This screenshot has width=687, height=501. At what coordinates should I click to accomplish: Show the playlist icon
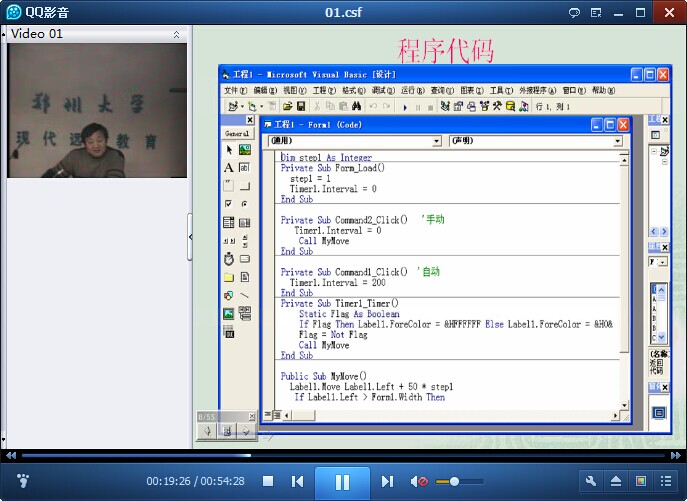coord(666,481)
